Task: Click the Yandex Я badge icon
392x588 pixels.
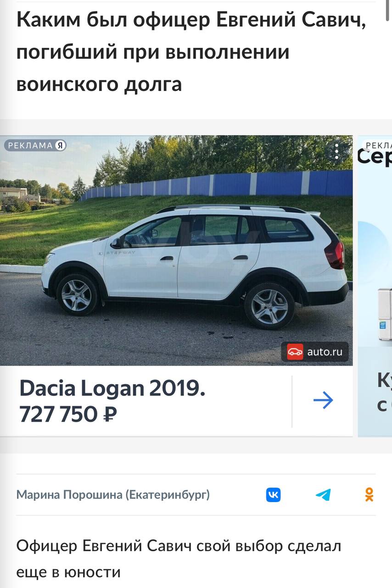Action: 61,146
